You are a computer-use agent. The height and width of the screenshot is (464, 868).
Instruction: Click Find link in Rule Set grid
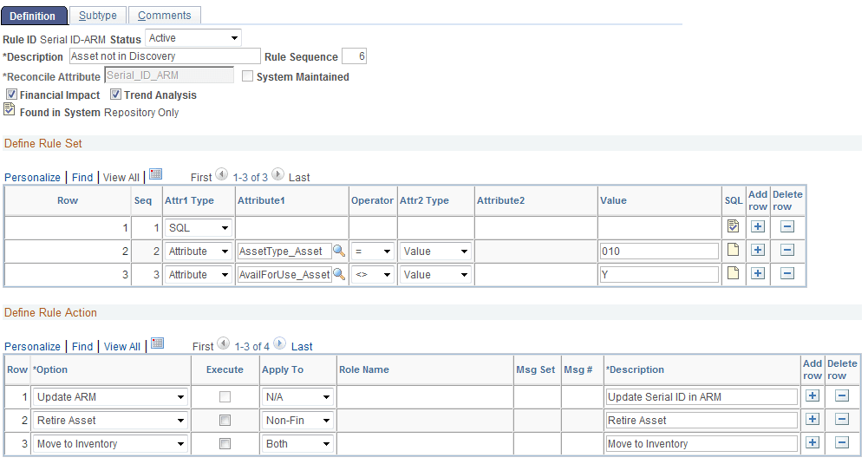pyautogui.click(x=82, y=177)
